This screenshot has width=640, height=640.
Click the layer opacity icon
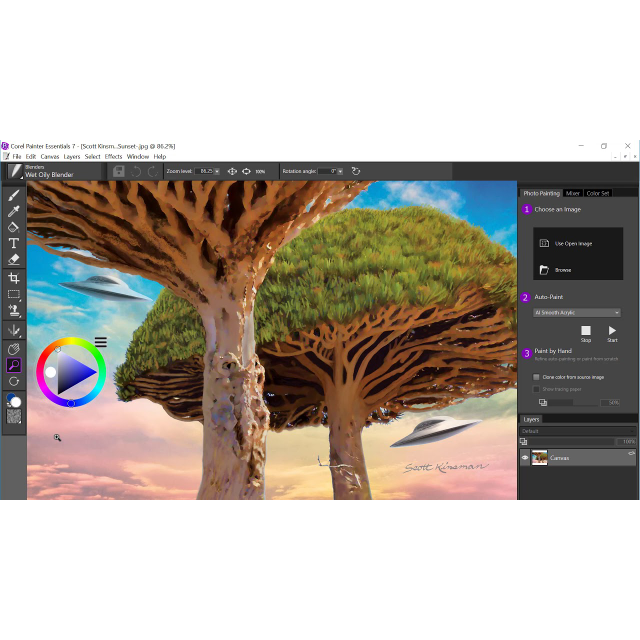pyautogui.click(x=523, y=442)
